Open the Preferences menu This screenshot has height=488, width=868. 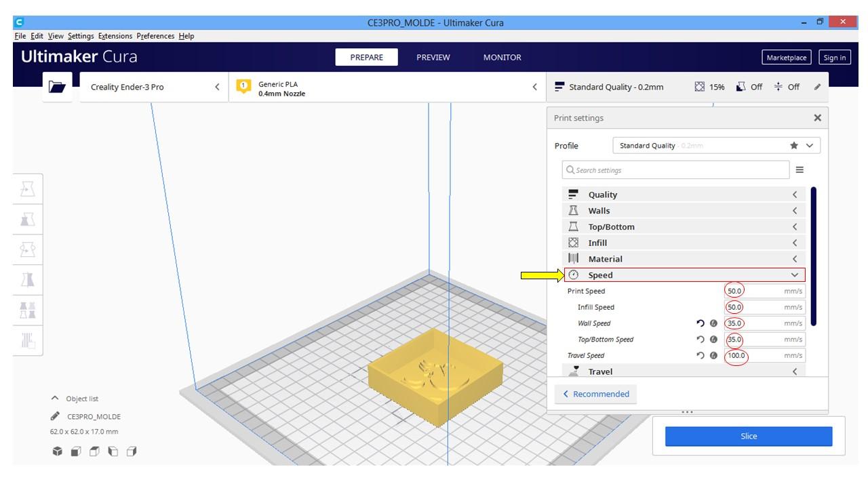click(156, 36)
